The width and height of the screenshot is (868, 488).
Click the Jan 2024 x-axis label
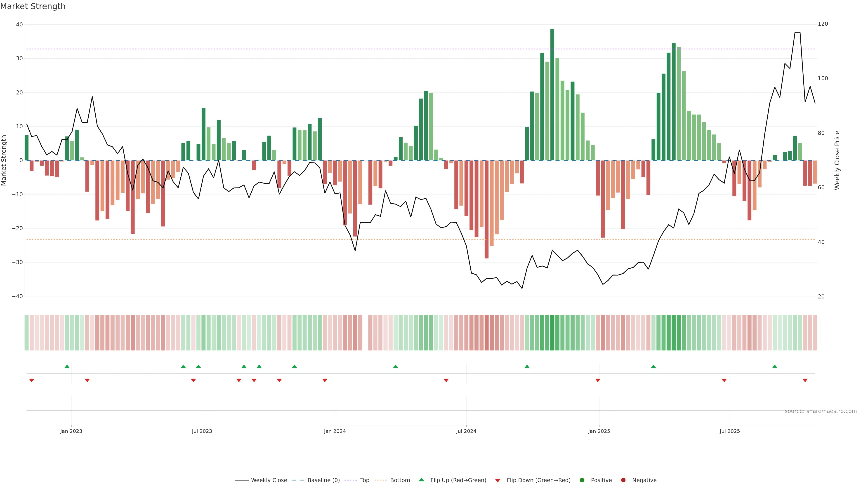tap(335, 431)
